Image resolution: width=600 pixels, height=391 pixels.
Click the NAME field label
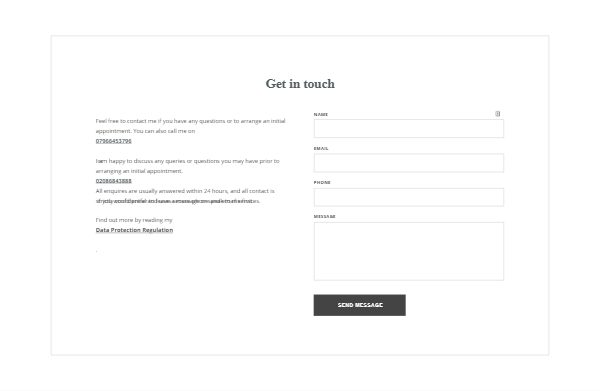321,114
